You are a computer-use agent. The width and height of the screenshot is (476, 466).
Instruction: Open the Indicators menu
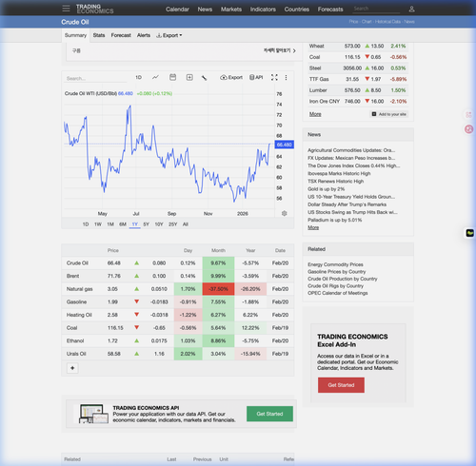click(x=263, y=10)
